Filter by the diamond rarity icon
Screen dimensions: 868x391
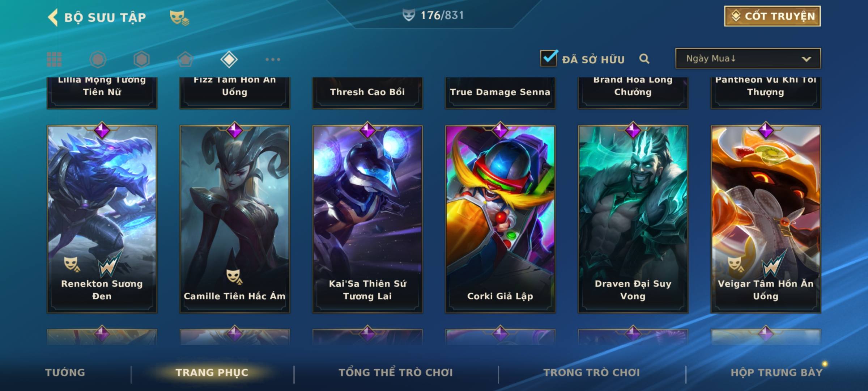pos(229,59)
